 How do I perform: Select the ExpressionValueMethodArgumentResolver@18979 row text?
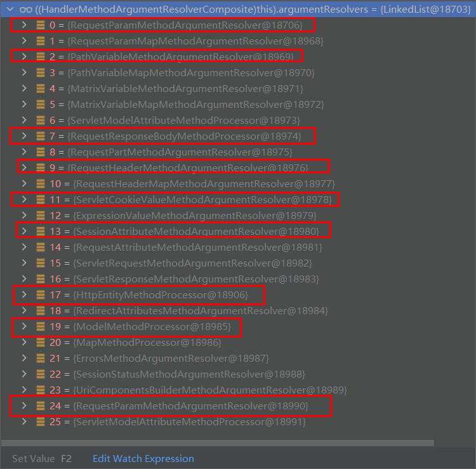tap(195, 216)
